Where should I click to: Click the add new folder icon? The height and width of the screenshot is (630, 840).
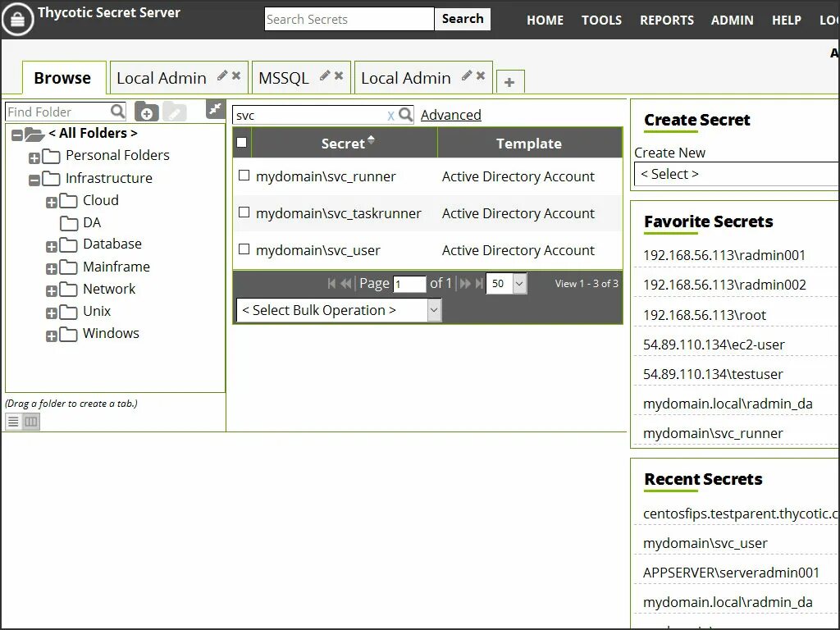pyautogui.click(x=146, y=112)
